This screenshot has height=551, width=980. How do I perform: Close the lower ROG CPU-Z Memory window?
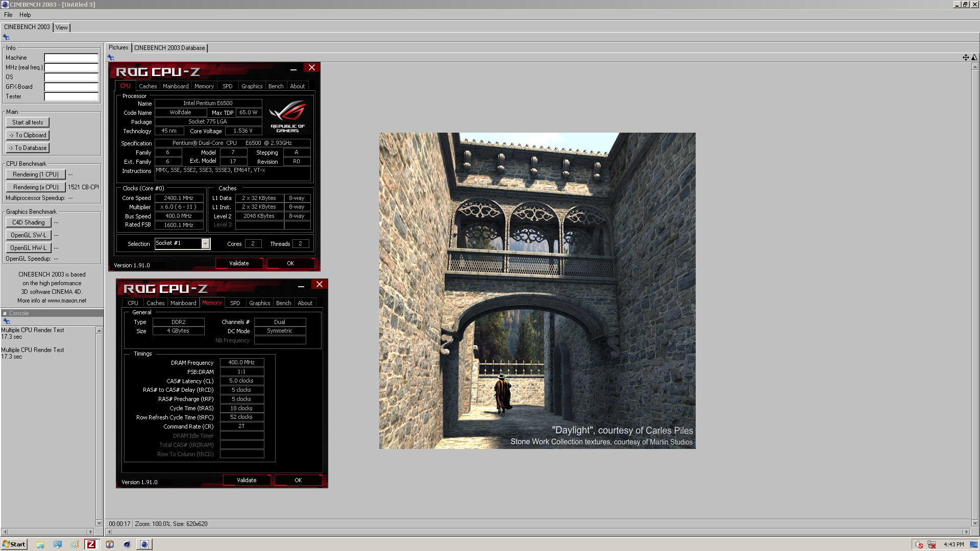(320, 285)
